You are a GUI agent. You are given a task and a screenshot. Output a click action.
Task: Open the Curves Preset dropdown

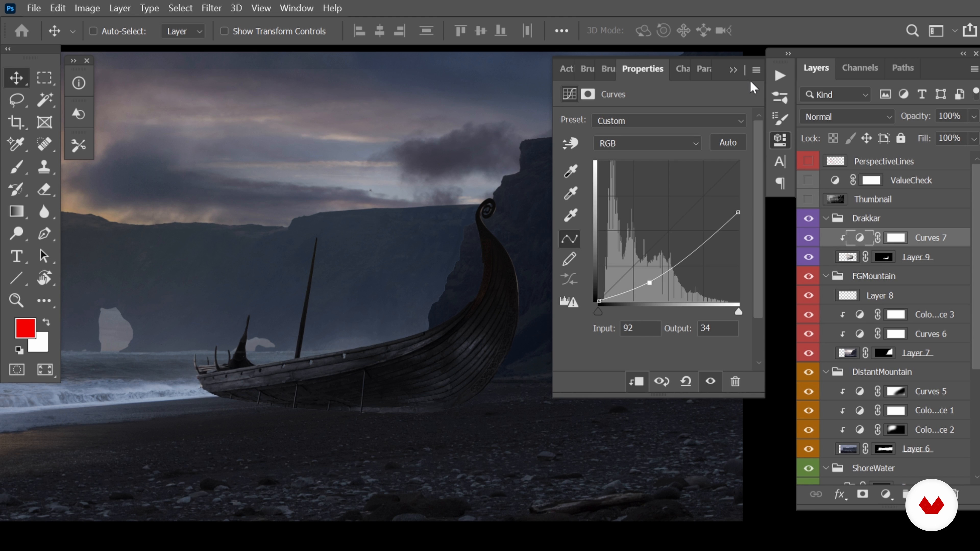tap(669, 121)
